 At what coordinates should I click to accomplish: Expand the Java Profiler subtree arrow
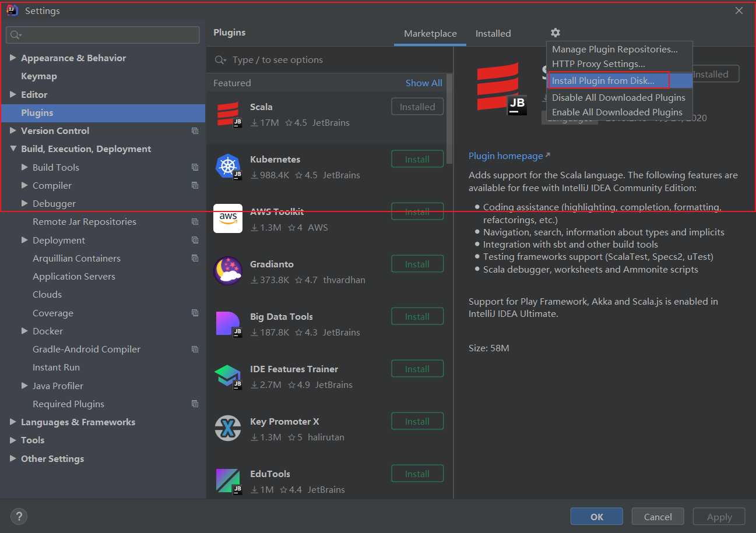pyautogui.click(x=24, y=386)
